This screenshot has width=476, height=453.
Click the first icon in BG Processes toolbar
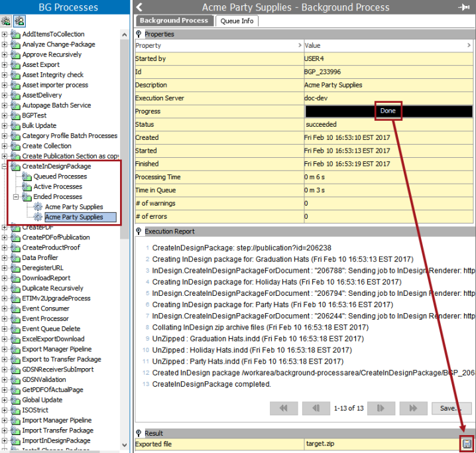point(6,21)
